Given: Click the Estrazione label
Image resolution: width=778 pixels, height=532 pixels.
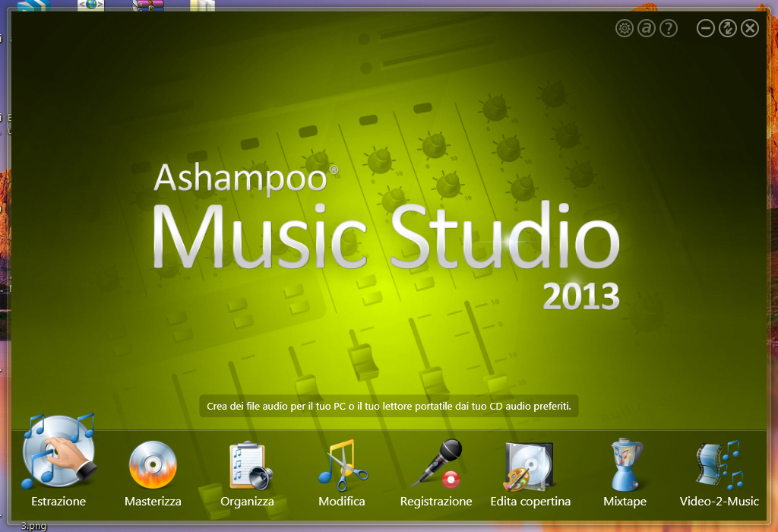Looking at the screenshot, I should (59, 502).
